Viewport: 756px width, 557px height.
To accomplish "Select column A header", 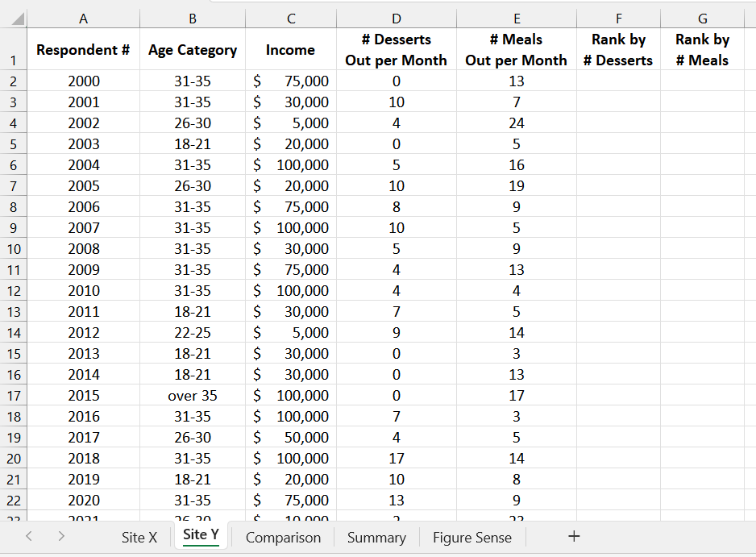I will [x=83, y=19].
